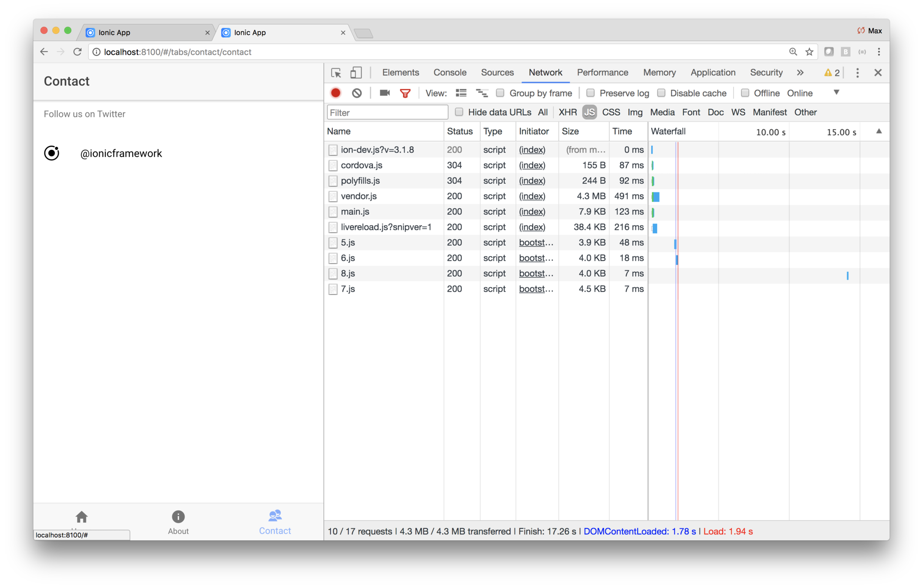Viewport: 923px width, 588px height.
Task: Toggle the device toolbar icon
Action: click(356, 73)
